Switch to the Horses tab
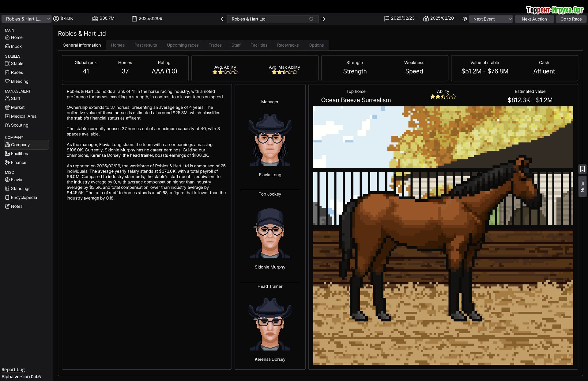The height and width of the screenshot is (381, 588). (x=118, y=45)
